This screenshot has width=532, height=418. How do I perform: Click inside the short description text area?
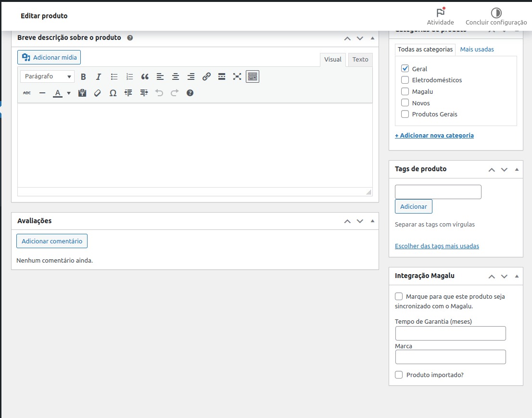pos(195,145)
